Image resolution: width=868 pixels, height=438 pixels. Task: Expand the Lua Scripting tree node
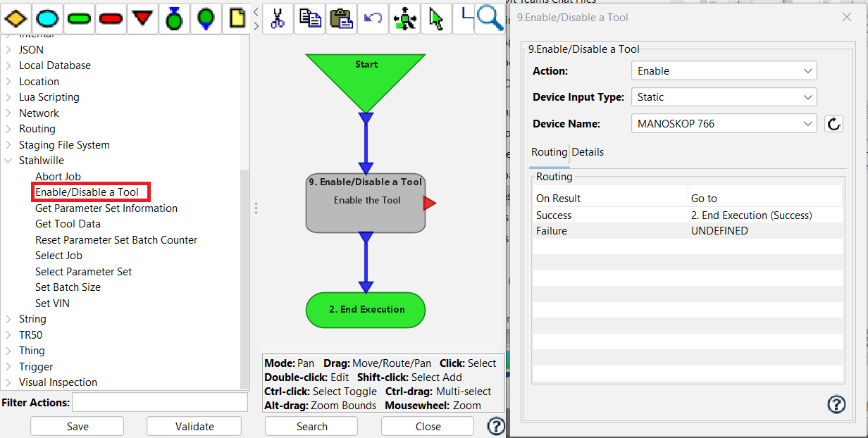[8, 97]
